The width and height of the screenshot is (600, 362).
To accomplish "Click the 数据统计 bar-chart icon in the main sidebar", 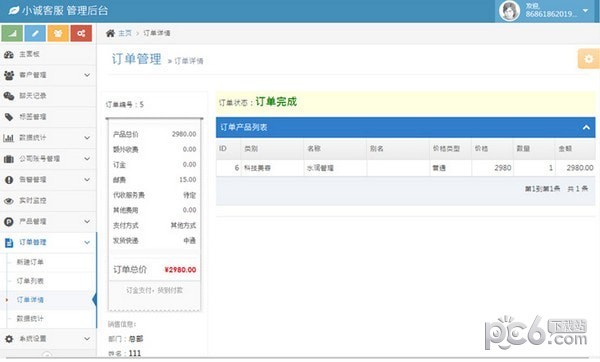I will [9, 138].
